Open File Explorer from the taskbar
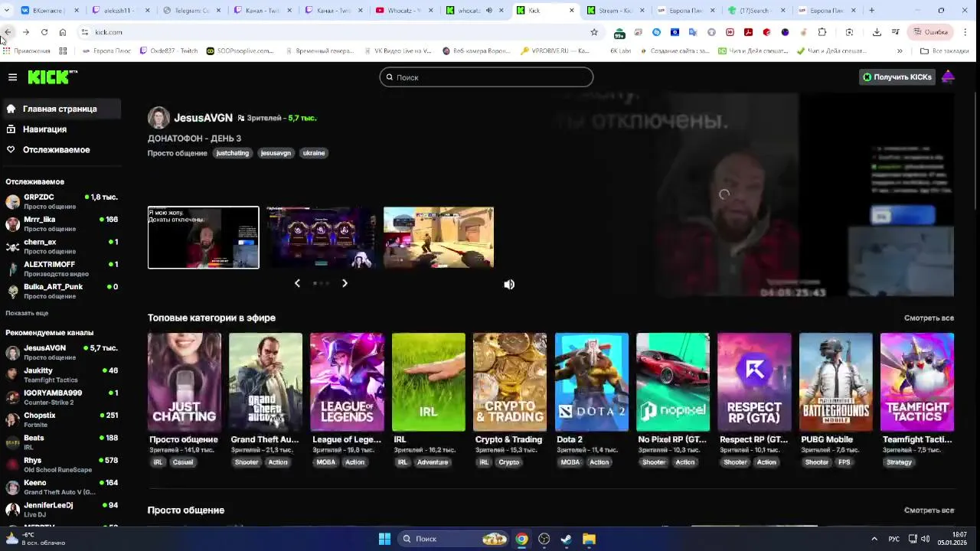This screenshot has width=980, height=551. pos(589,539)
